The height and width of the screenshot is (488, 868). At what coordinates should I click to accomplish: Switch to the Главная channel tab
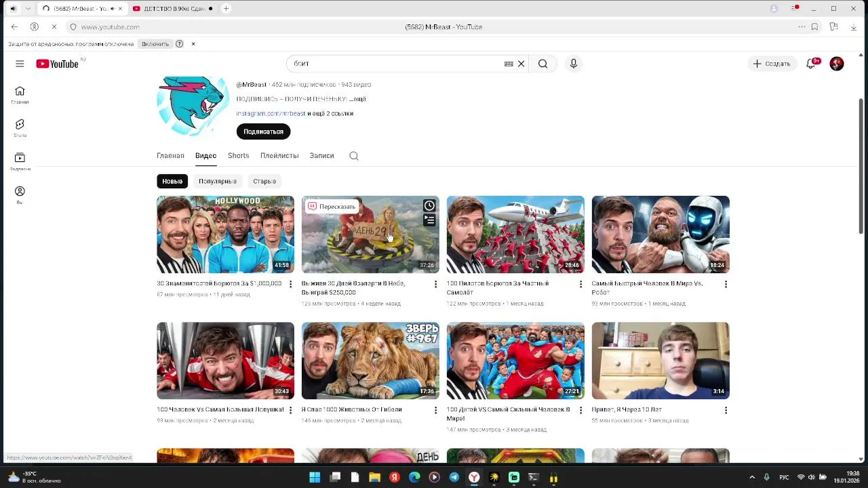[x=170, y=156]
